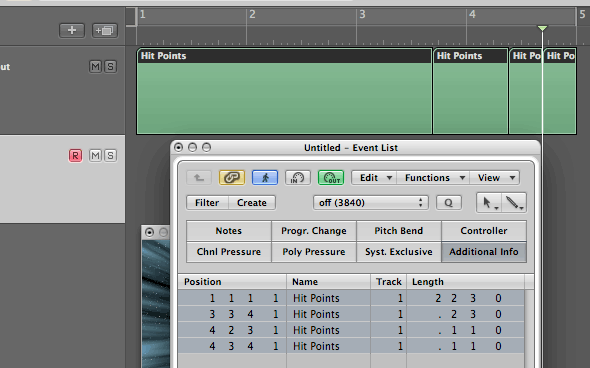Close the window behind Event List
590x368 pixels.
pos(149,232)
